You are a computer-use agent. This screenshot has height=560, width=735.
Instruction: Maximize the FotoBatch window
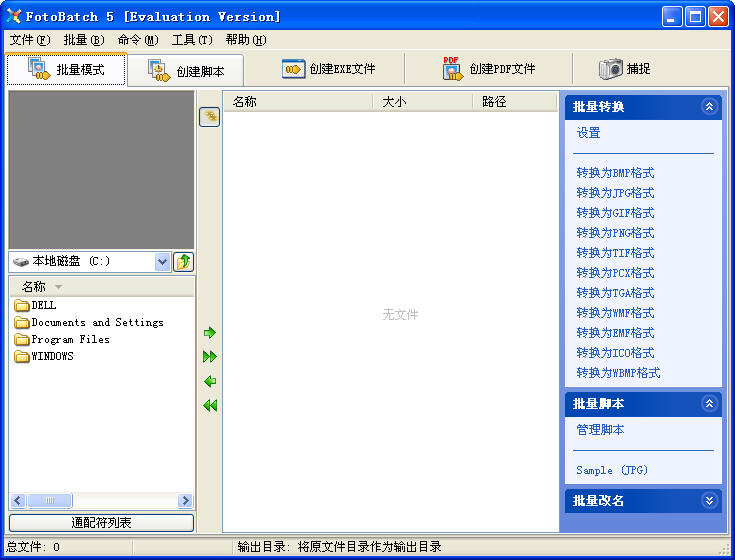695,16
